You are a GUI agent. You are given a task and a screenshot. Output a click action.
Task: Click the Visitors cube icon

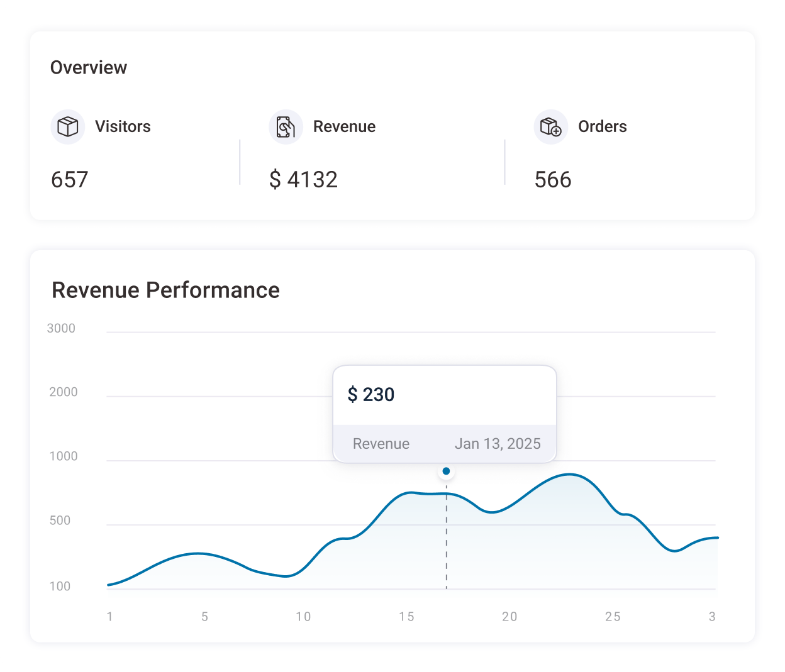tap(68, 127)
